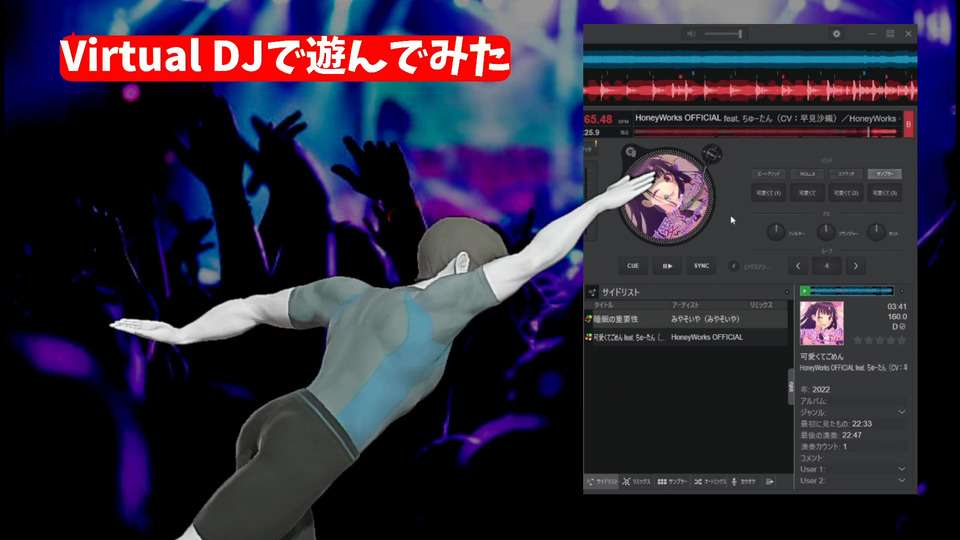Click the key lock icon next to D
Image resolution: width=960 pixels, height=540 pixels.
[902, 327]
